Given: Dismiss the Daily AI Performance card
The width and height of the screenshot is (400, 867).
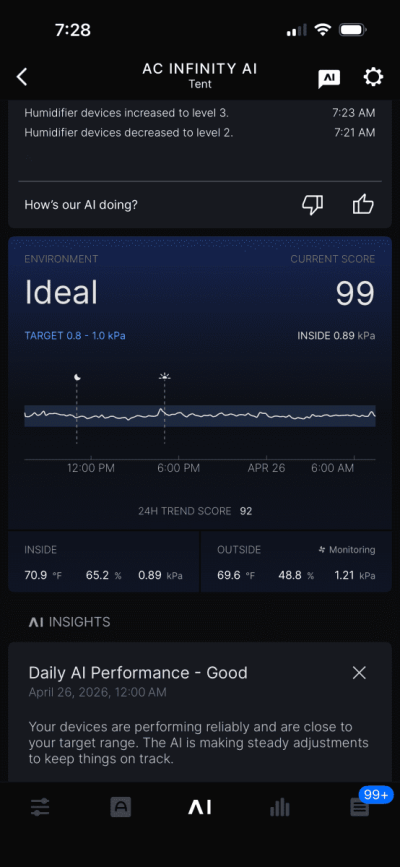Looking at the screenshot, I should (x=359, y=673).
